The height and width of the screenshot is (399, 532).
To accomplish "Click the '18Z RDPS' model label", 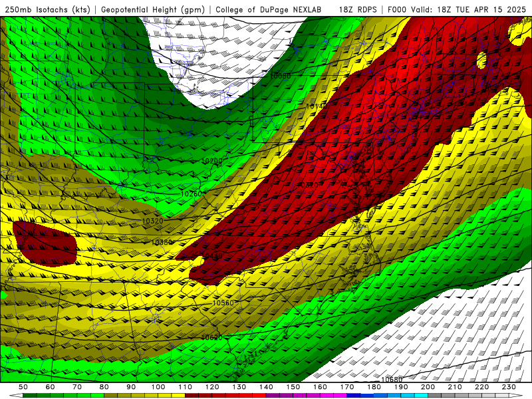I will [x=358, y=9].
